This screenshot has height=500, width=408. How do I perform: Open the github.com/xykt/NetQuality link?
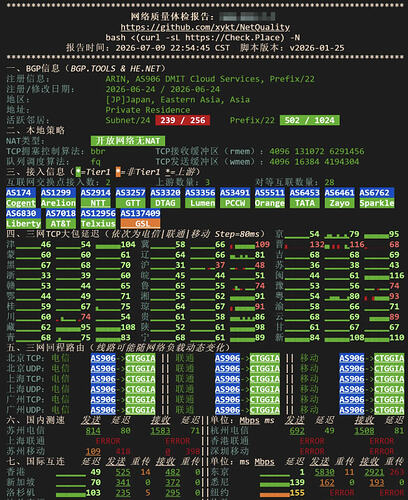coord(205,27)
